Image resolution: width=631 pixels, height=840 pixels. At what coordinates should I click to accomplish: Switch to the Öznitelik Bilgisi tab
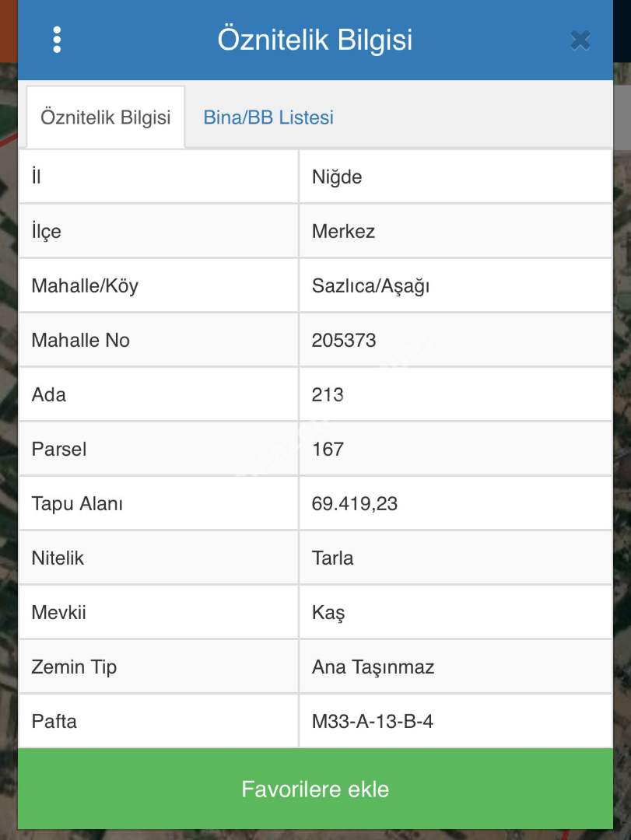click(x=106, y=117)
